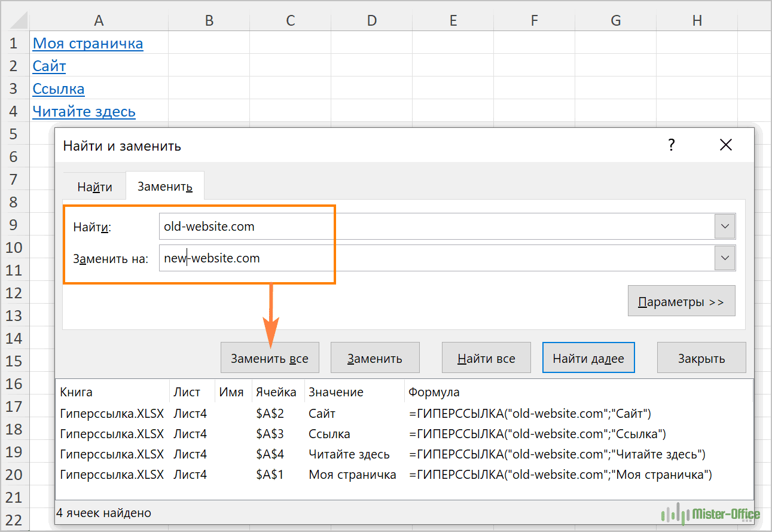Expand options with Параметры >> button
The width and height of the screenshot is (772, 532).
[681, 302]
